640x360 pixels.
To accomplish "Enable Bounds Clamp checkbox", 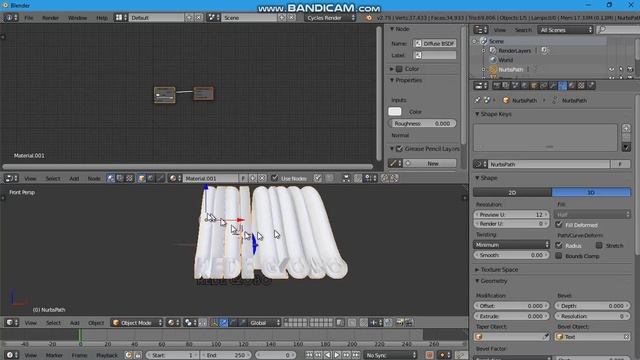I will pyautogui.click(x=559, y=256).
